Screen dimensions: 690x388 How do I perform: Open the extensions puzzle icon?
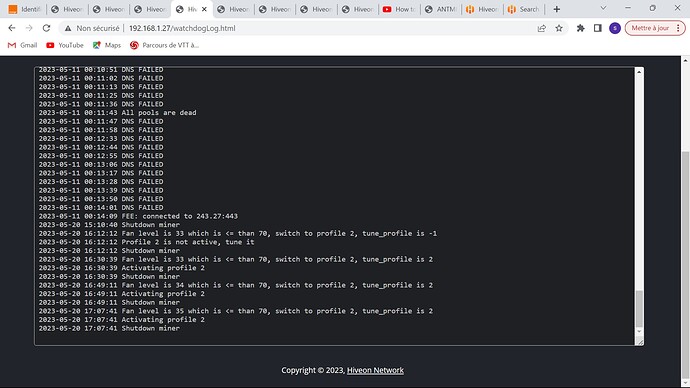tap(580, 28)
